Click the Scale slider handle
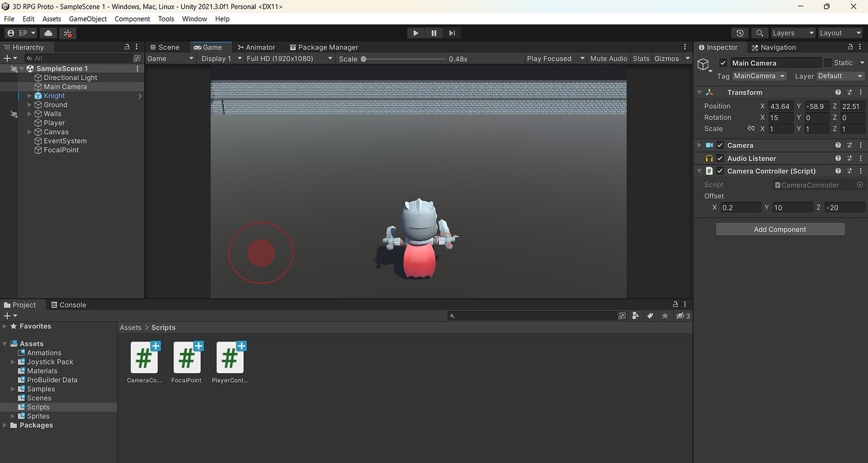Image resolution: width=868 pixels, height=463 pixels. pyautogui.click(x=364, y=59)
